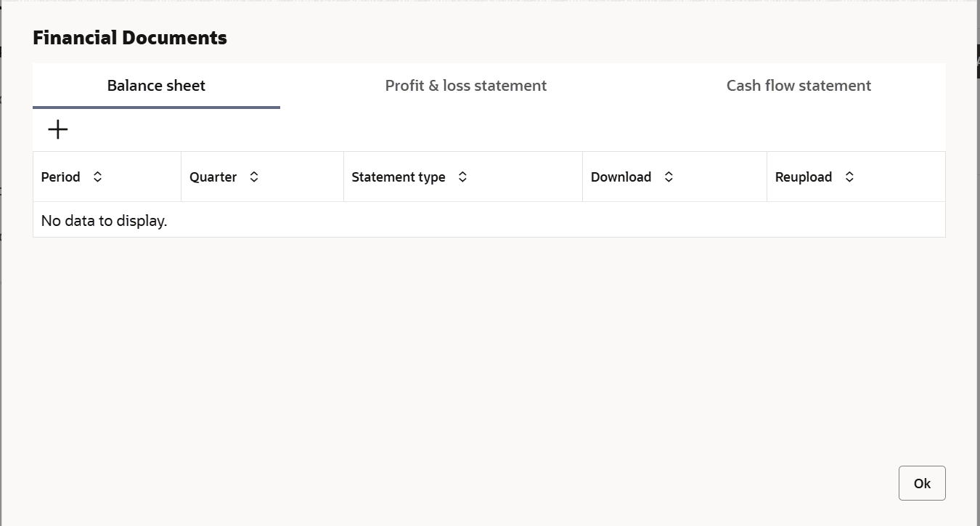This screenshot has height=526, width=980.
Task: Click the Quarter column header
Action: 213,177
